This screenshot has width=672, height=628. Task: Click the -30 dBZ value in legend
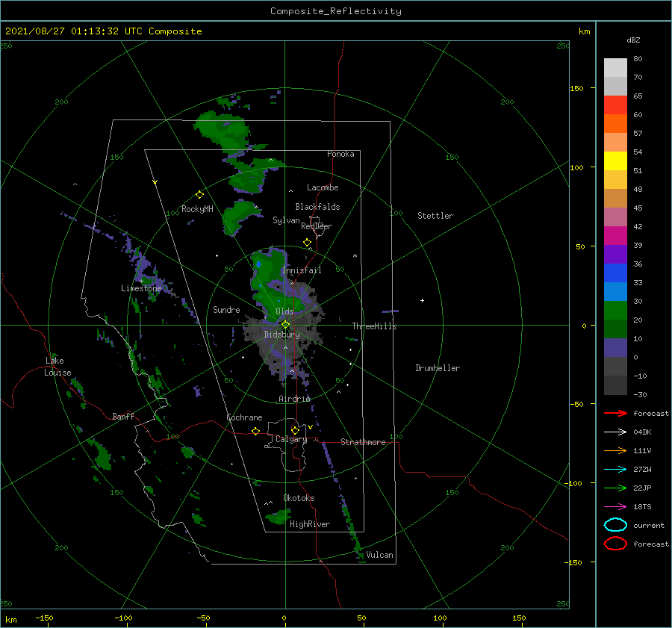point(640,394)
